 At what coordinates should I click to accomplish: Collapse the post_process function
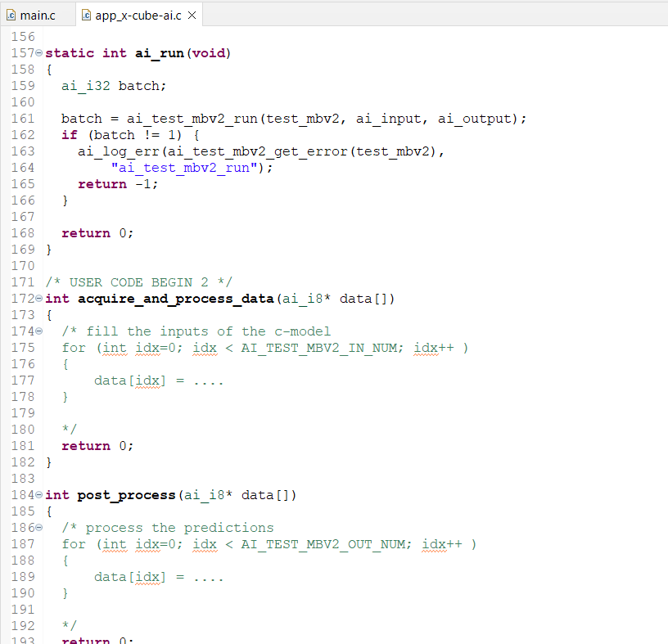(x=37, y=495)
